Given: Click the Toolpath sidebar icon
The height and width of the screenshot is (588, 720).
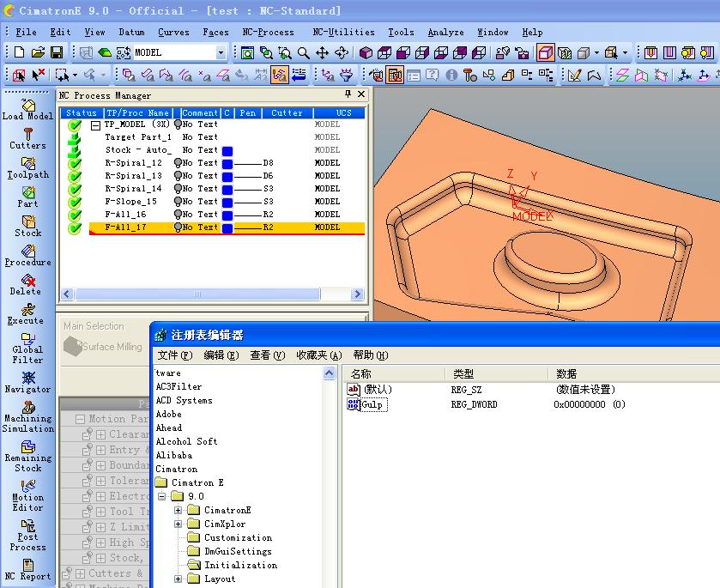Looking at the screenshot, I should coord(27,168).
